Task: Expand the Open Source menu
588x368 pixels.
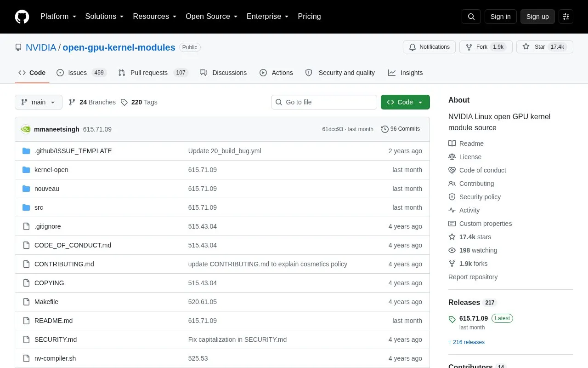Action: click(212, 17)
